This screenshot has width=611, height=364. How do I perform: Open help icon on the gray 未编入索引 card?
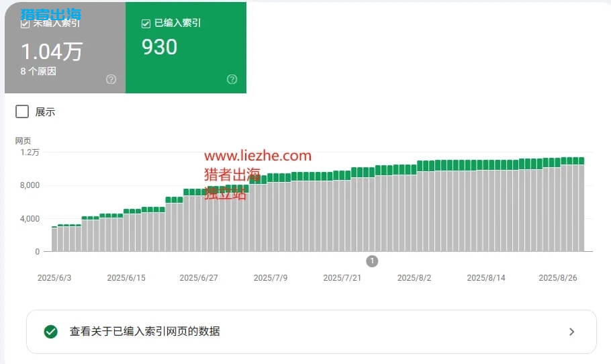click(x=111, y=79)
